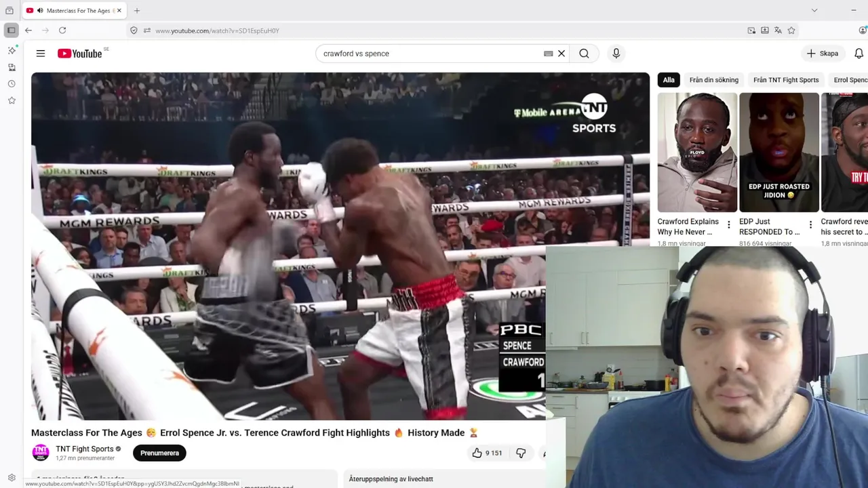Click the Skapa create button

823,54
